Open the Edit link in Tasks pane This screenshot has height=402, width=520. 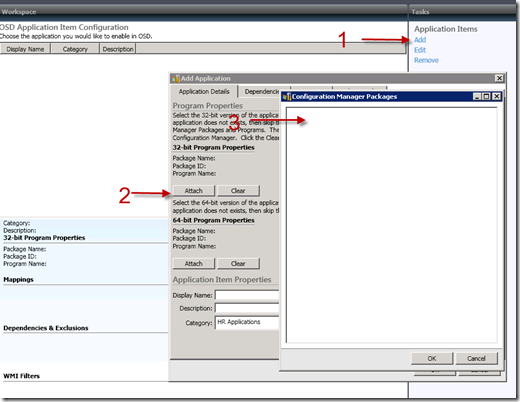coord(420,50)
